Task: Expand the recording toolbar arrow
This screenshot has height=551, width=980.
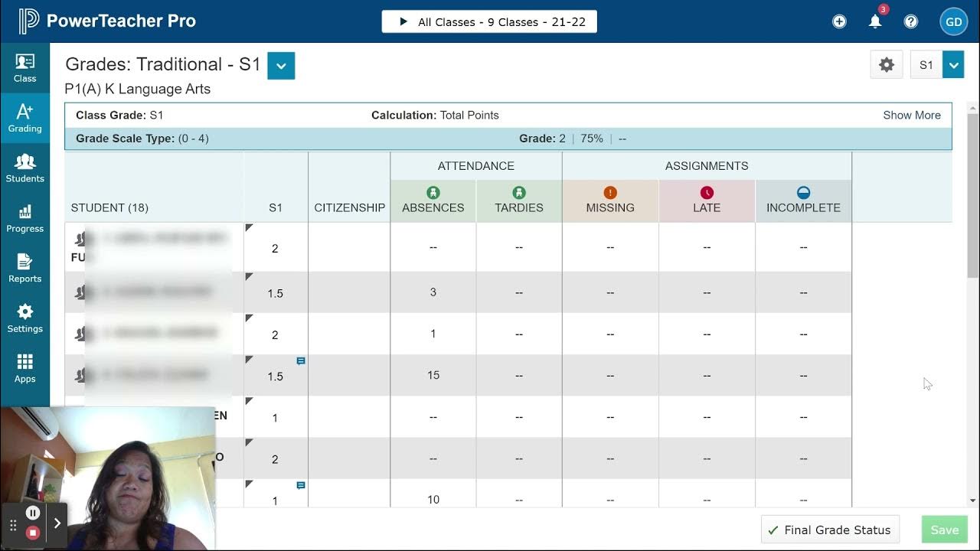Action: (x=57, y=523)
